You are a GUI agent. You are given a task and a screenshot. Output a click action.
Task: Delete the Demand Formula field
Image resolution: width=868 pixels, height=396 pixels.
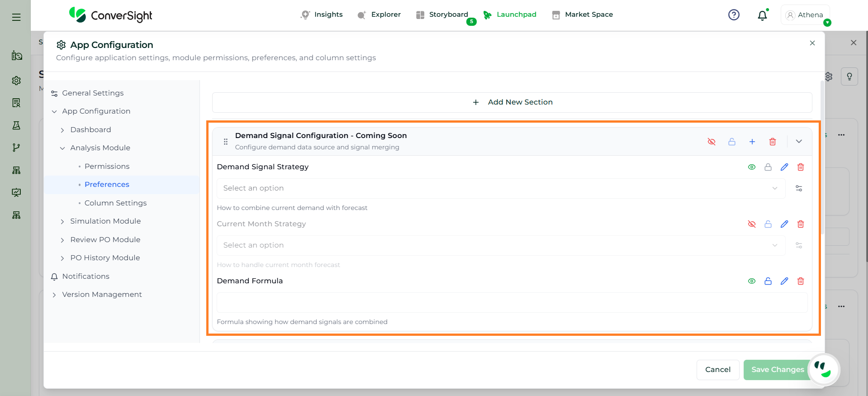(x=800, y=281)
